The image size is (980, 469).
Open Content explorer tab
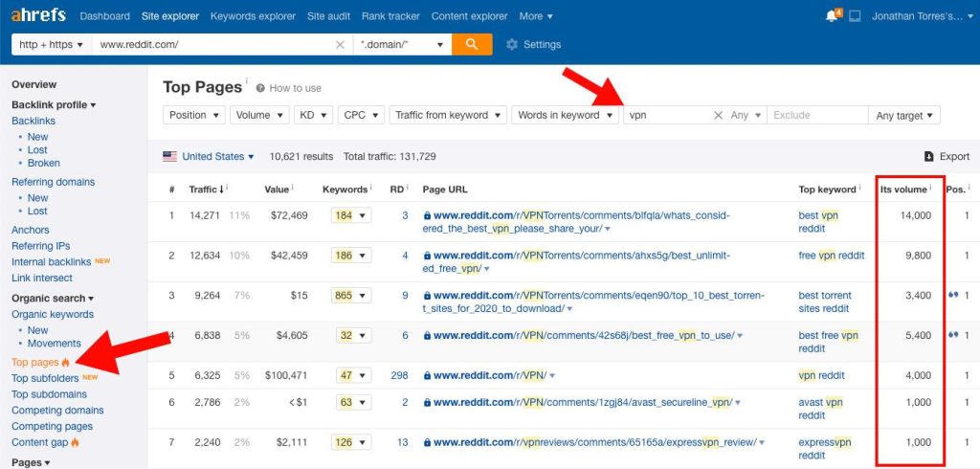tap(469, 16)
